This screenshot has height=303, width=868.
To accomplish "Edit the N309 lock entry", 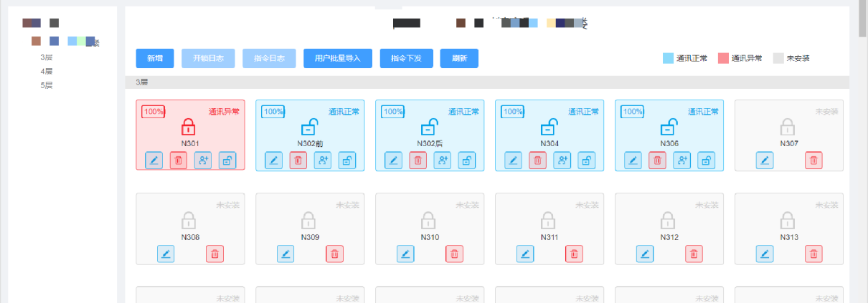I will click(x=286, y=254).
